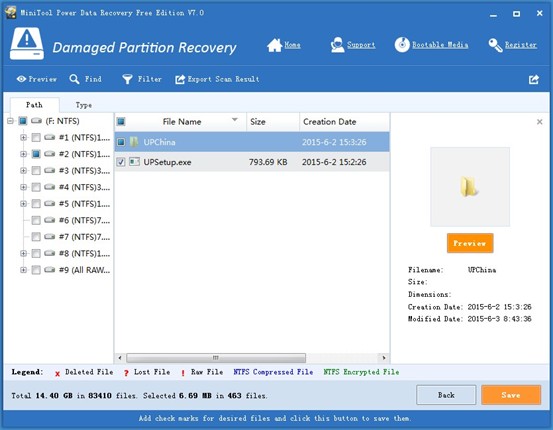Click the 793.69 KB size cell
Screen dimensions: 553x430
click(x=268, y=162)
